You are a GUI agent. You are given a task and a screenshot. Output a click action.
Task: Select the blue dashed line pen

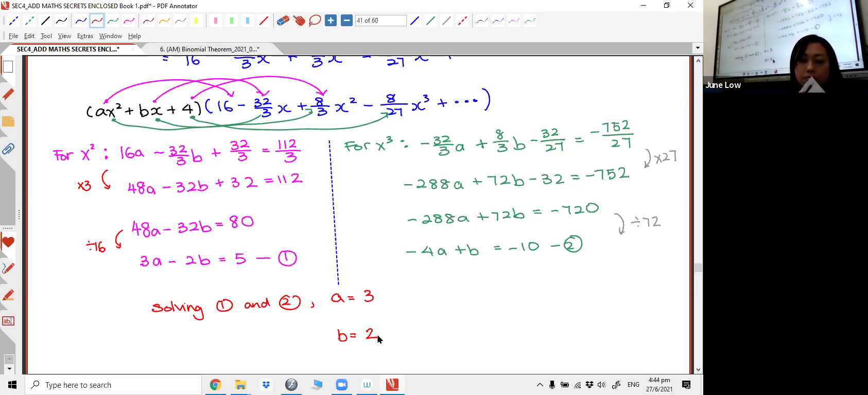(x=14, y=21)
